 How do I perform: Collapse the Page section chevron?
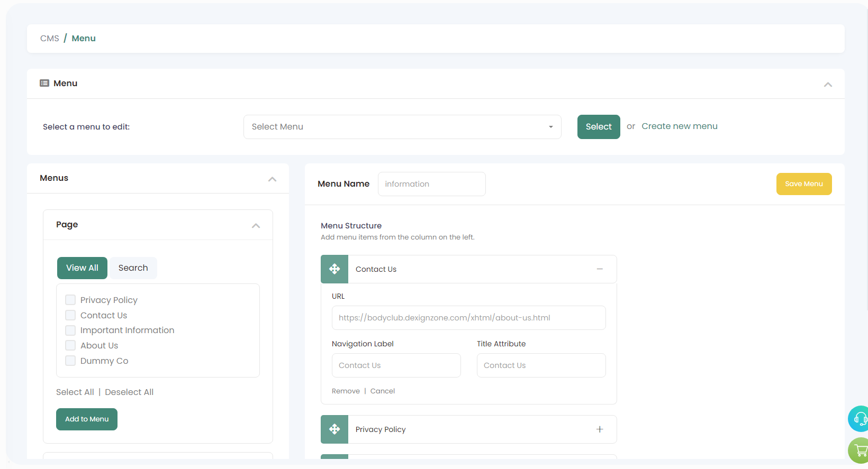[256, 226]
